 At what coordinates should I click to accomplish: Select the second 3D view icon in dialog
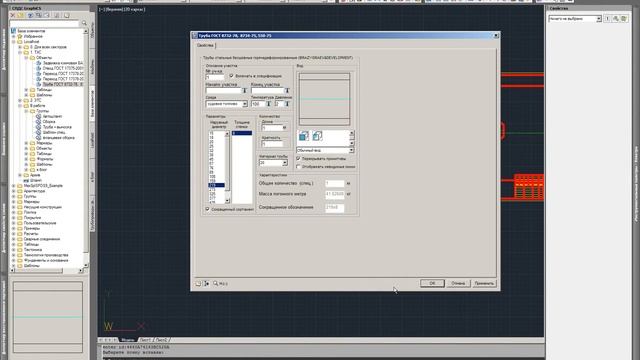[x=317, y=136]
